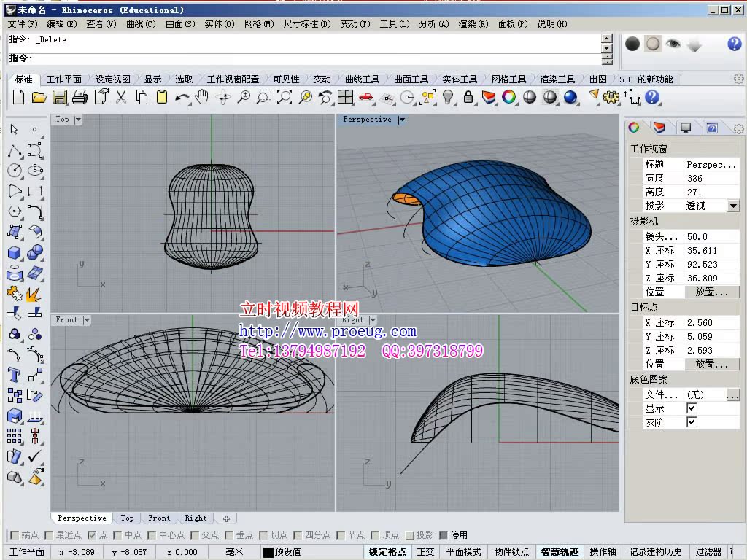747x560 pixels.
Task: Select the Text tool with the T icon
Action: coord(15,376)
